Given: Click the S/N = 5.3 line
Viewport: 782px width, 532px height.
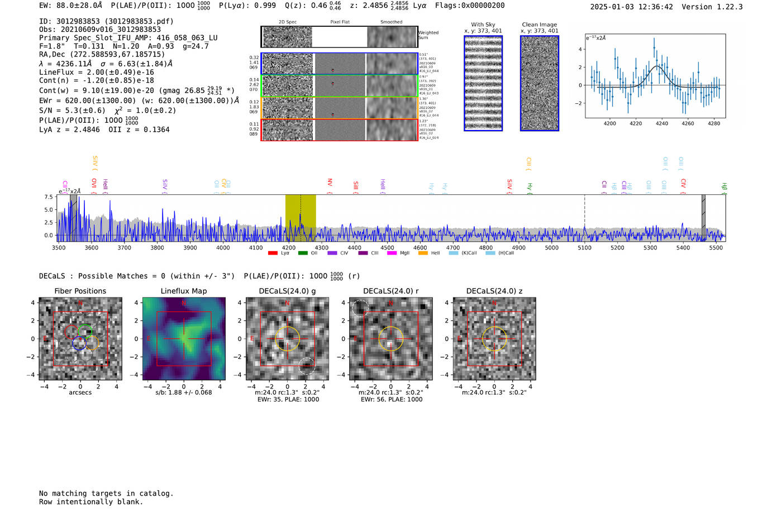Looking at the screenshot, I should (x=108, y=111).
